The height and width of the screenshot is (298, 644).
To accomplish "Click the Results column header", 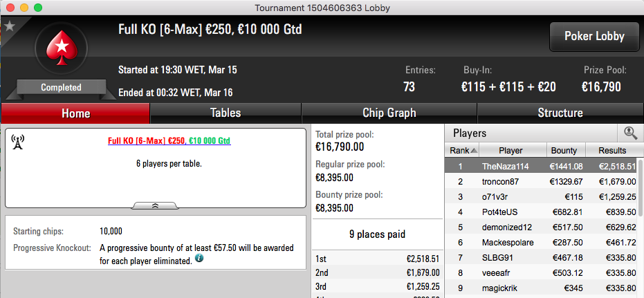I will tap(612, 151).
